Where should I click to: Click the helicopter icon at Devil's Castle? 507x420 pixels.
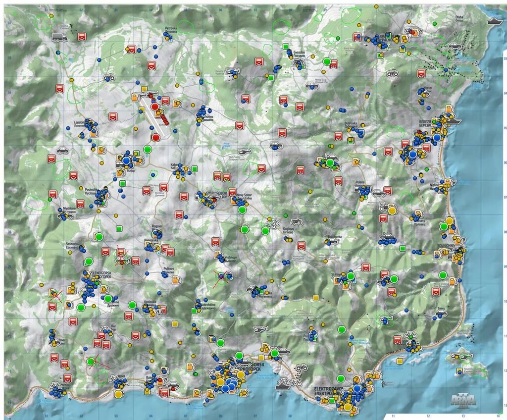tap(232, 72)
